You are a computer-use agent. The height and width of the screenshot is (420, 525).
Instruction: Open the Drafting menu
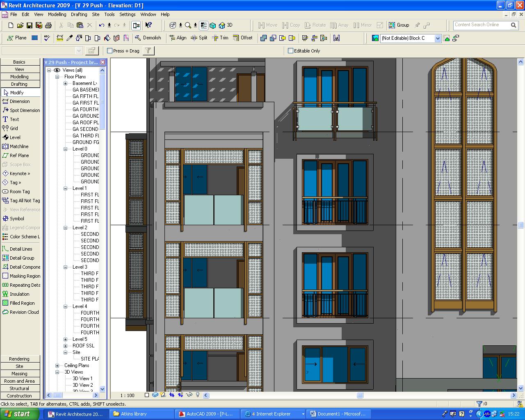click(x=79, y=14)
